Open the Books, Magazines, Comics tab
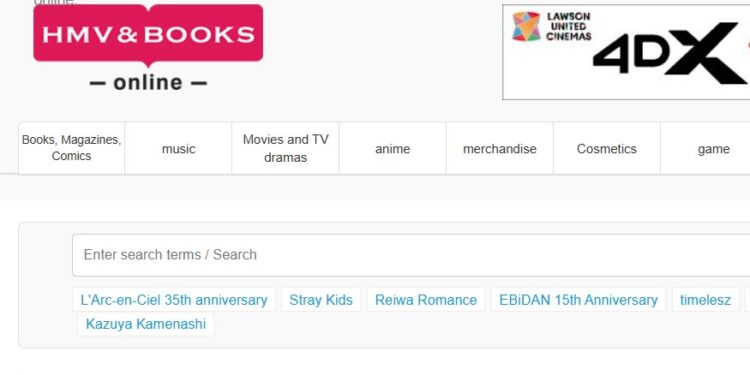The image size is (750, 375). (71, 148)
